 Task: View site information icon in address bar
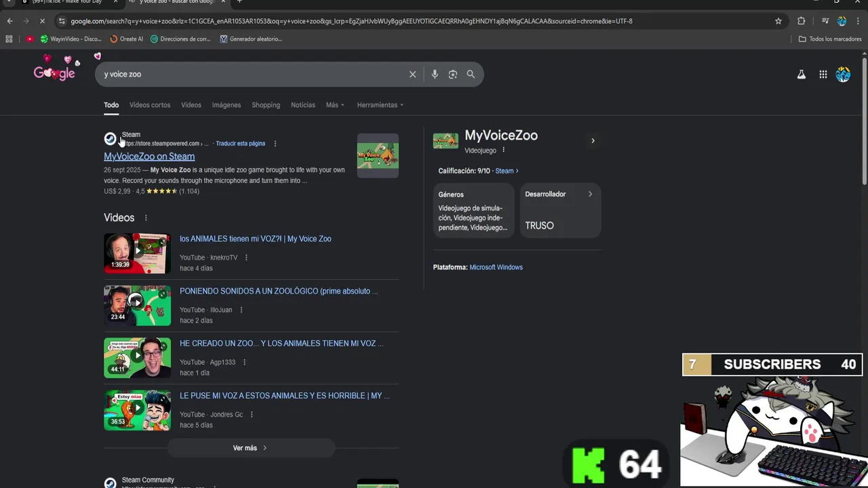pyautogui.click(x=62, y=21)
